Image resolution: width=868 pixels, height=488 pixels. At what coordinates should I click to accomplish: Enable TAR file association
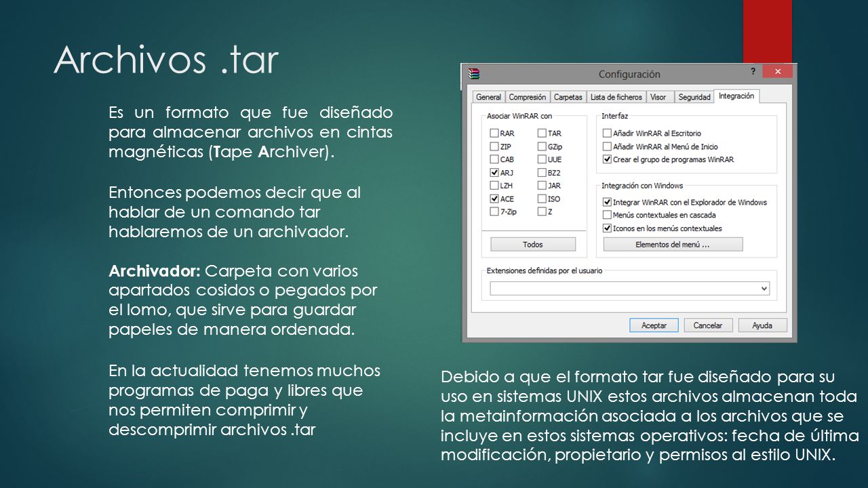click(x=542, y=134)
